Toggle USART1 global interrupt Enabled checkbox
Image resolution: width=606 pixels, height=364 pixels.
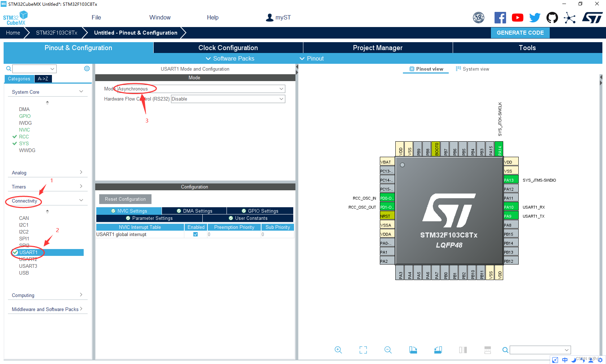[x=196, y=234]
